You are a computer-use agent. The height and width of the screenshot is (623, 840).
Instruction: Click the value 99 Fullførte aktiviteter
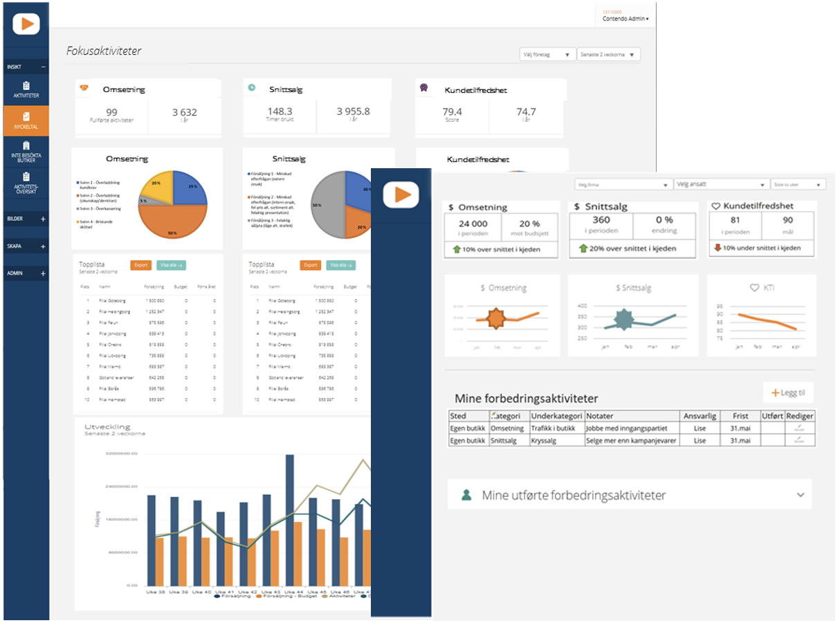111,112
